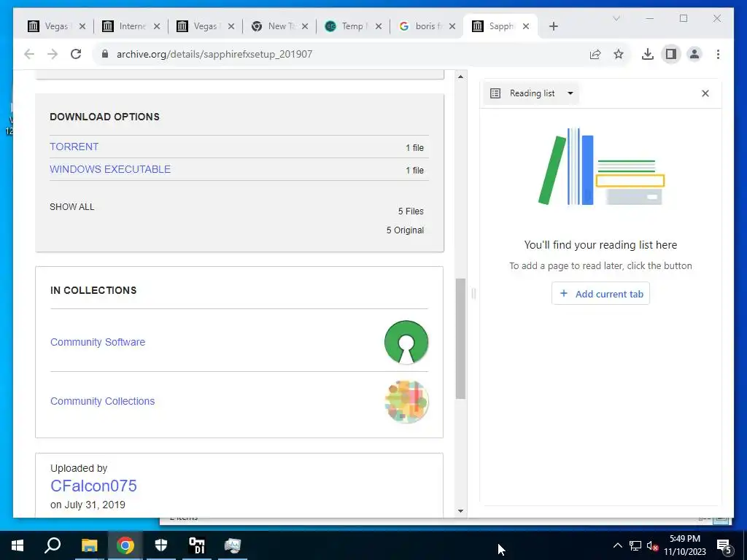This screenshot has height=560, width=747.
Task: Close the New Tab tab
Action: tap(305, 26)
